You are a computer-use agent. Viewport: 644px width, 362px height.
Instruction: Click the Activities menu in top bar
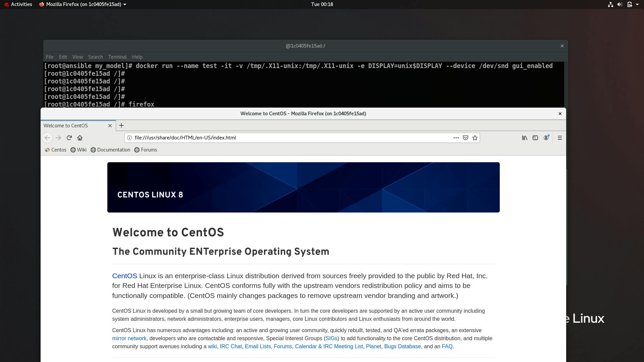21,4
